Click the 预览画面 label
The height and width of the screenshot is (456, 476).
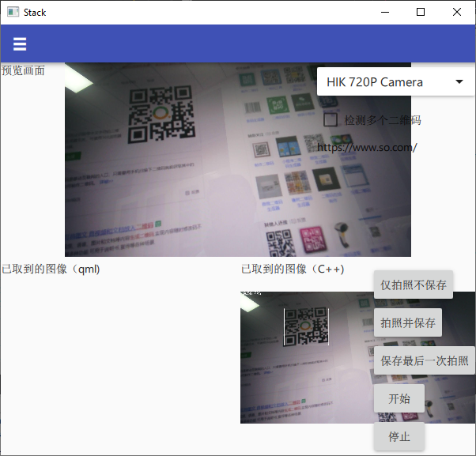click(23, 70)
